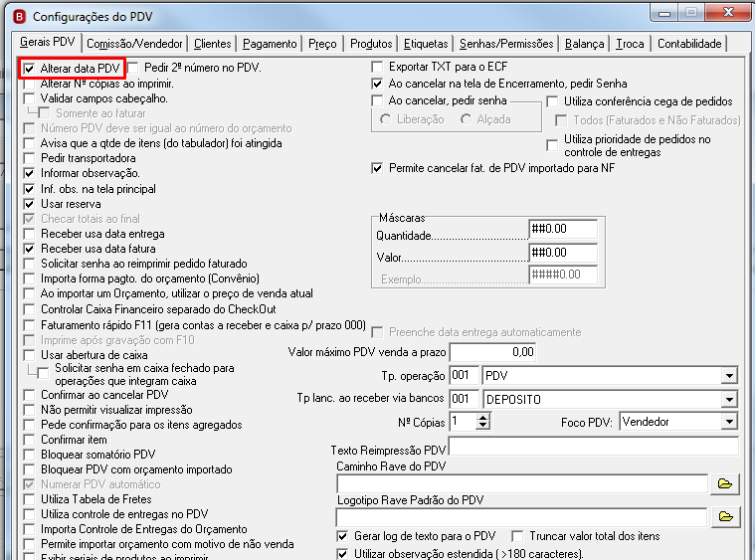Minimize the Configurações do PDV window
Image resolution: width=755 pixels, height=560 pixels.
664,13
